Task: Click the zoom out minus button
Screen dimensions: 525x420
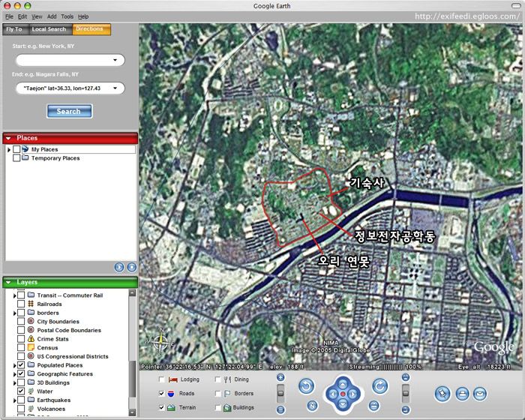Action: (280, 409)
